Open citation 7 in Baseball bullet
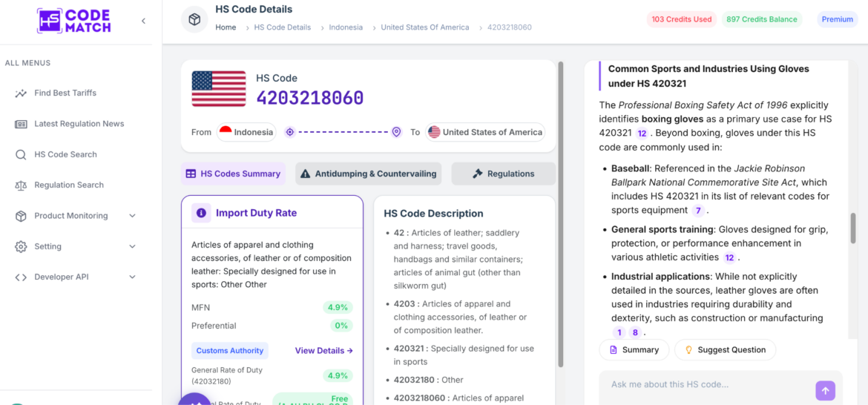 (698, 210)
